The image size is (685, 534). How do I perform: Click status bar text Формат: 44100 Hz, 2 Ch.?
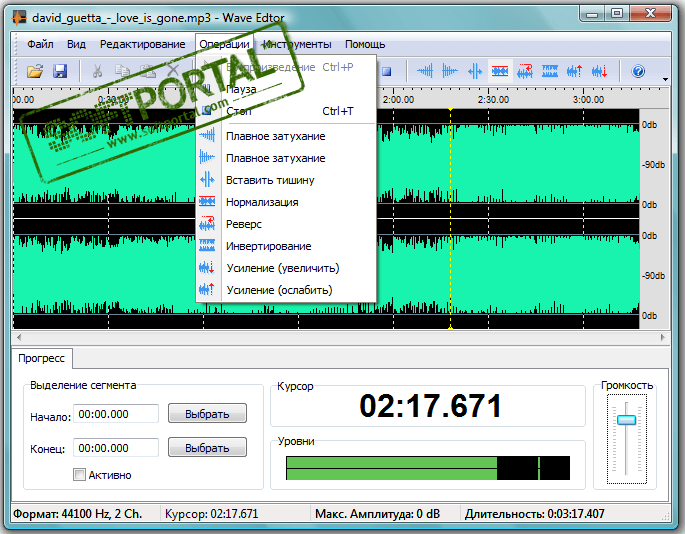click(x=78, y=514)
